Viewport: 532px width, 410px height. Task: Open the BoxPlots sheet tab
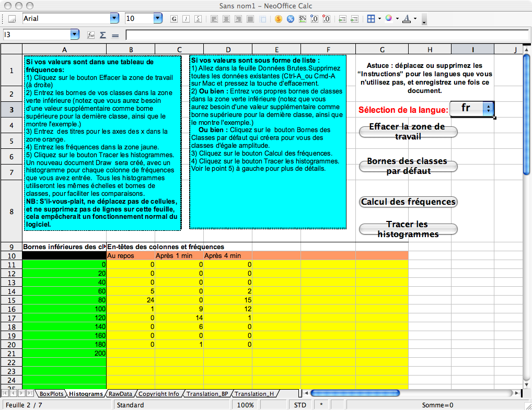pyautogui.click(x=51, y=394)
